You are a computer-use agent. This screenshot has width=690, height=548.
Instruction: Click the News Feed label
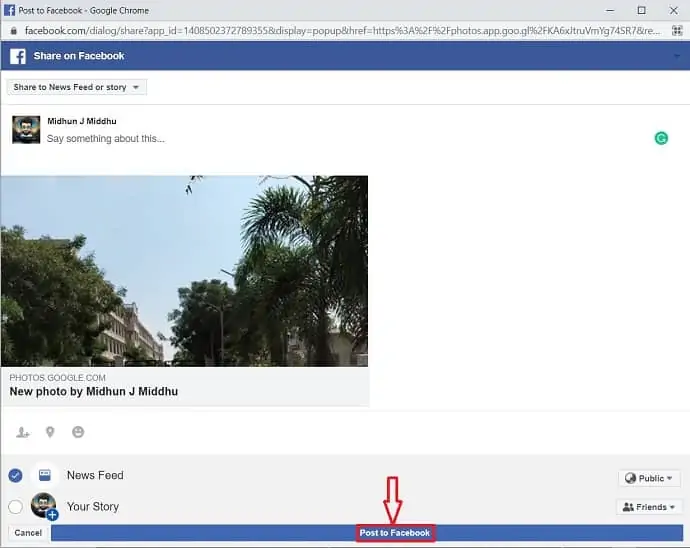click(95, 475)
